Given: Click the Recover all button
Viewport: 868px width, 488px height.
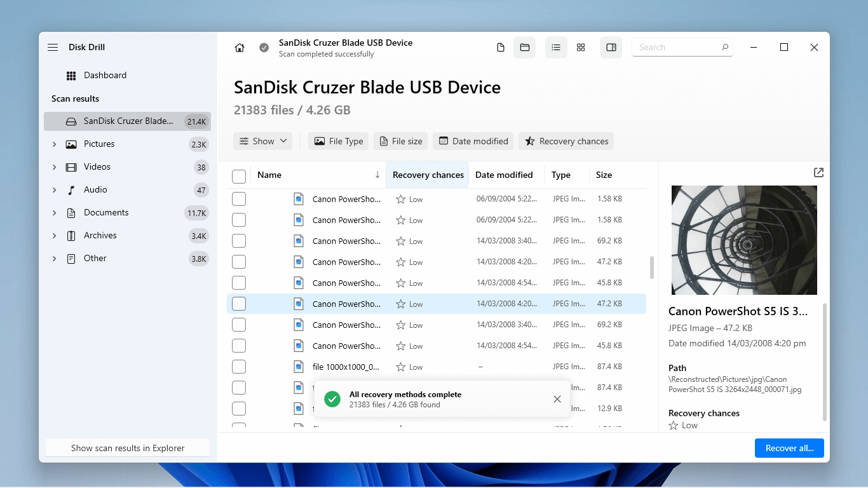Looking at the screenshot, I should [789, 447].
